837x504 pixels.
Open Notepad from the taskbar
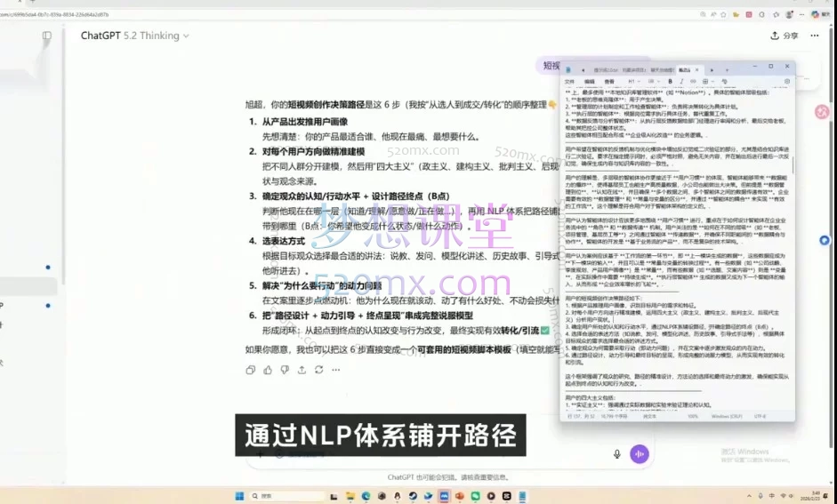pos(522,496)
